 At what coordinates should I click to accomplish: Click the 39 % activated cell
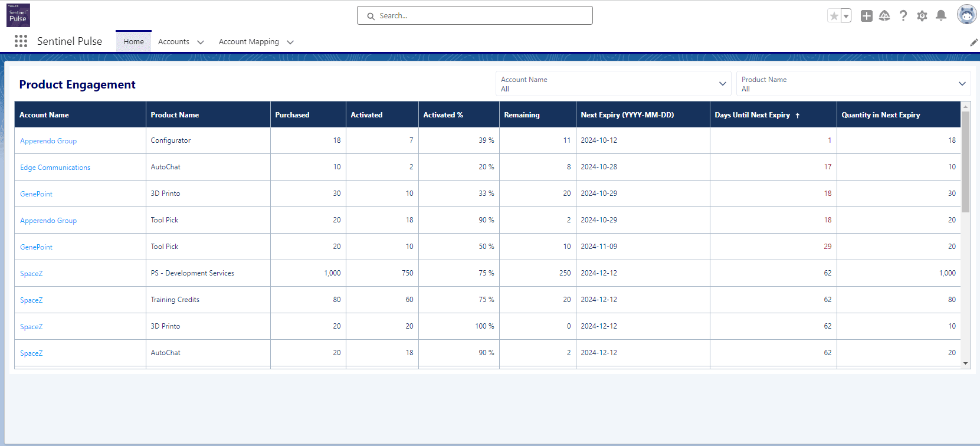point(459,140)
